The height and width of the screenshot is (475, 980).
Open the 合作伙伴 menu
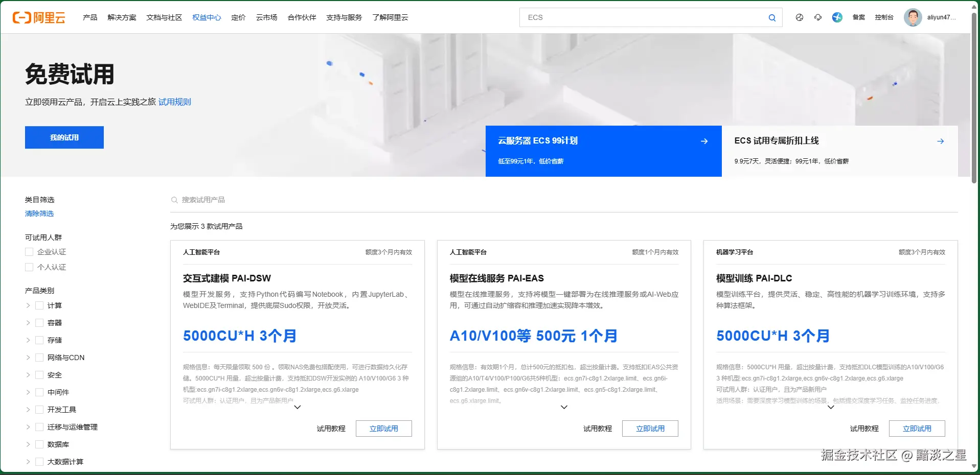pyautogui.click(x=302, y=17)
